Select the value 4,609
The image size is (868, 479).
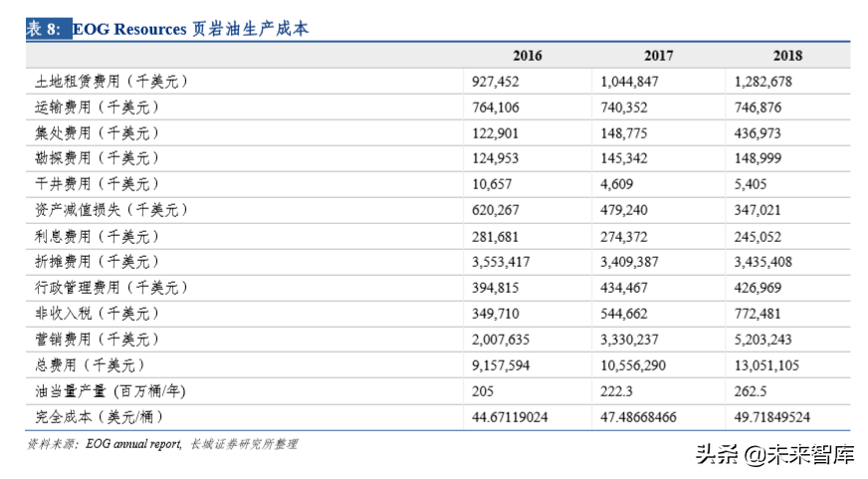click(617, 184)
